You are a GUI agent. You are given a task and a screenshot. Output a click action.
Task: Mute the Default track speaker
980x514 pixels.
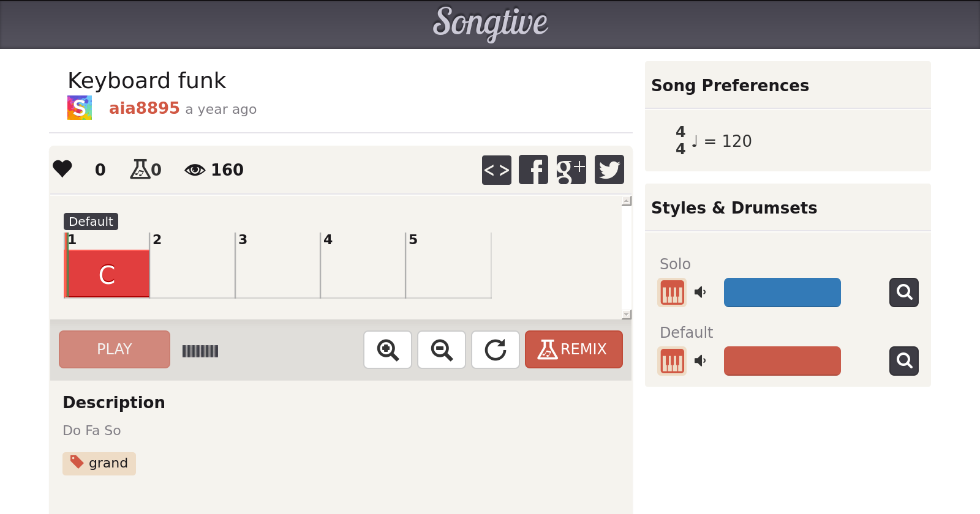coord(701,361)
